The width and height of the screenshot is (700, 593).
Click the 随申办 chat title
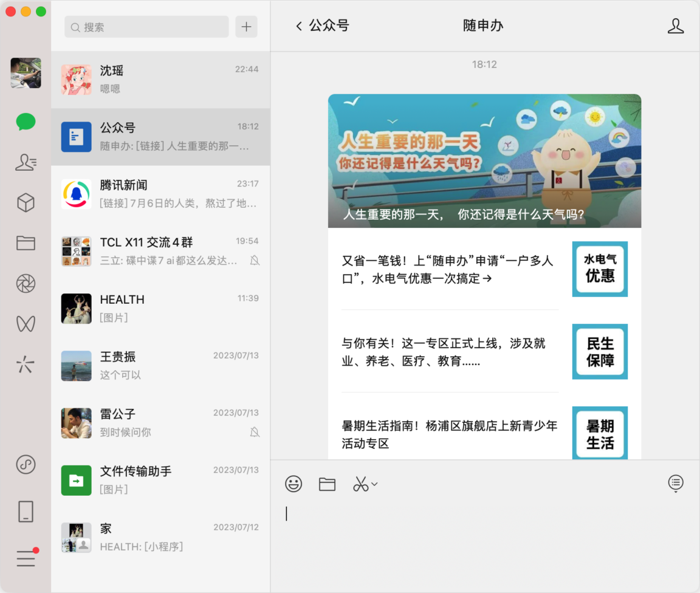coord(483,26)
